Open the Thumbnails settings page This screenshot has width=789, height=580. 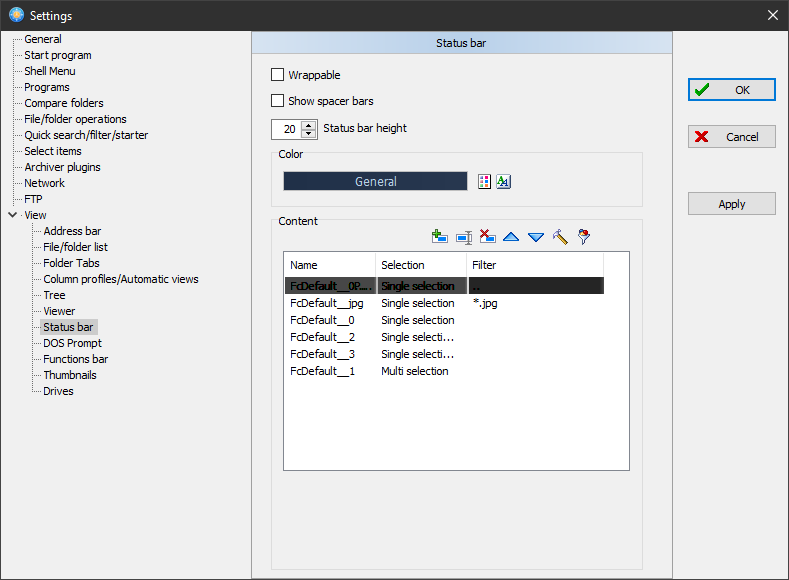tap(70, 375)
